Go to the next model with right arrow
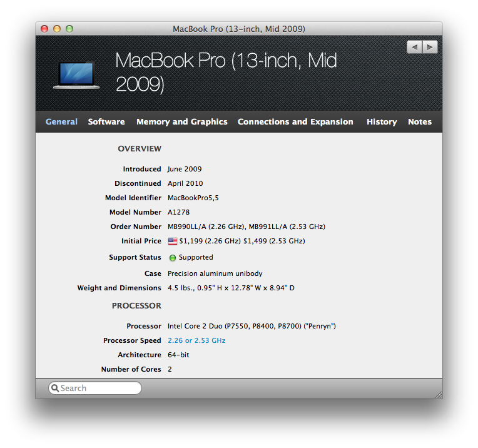This screenshot has width=478, height=448. tap(430, 48)
